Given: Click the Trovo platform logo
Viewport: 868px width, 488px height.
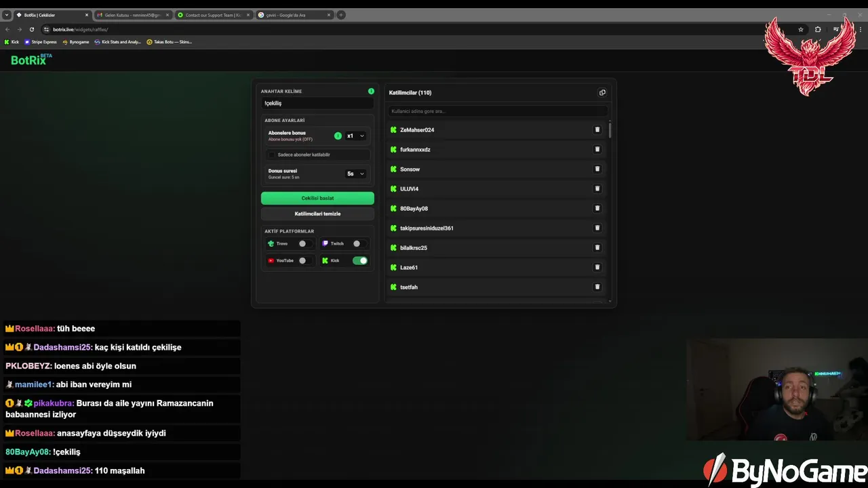Looking at the screenshot, I should pyautogui.click(x=271, y=243).
